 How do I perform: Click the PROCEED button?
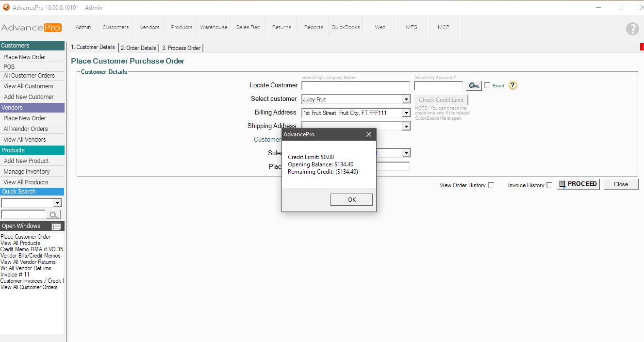point(578,184)
